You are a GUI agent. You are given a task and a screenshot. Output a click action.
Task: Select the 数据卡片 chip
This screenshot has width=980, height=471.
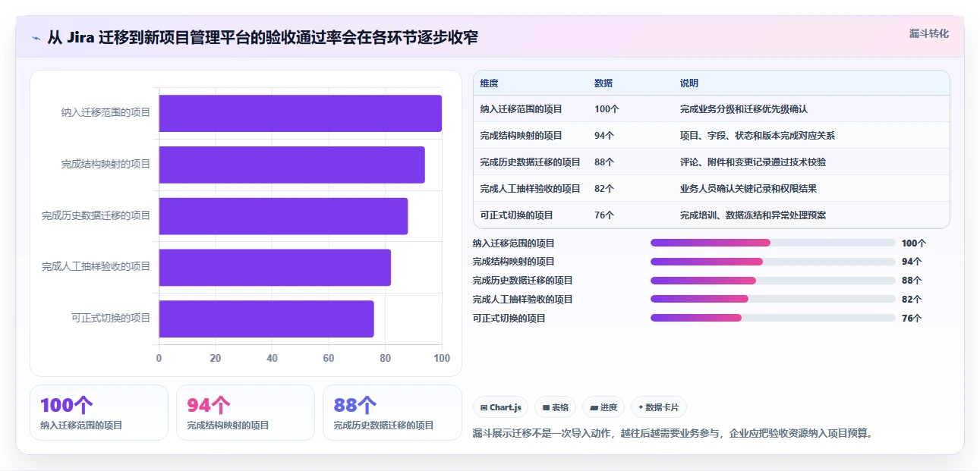coord(659,407)
